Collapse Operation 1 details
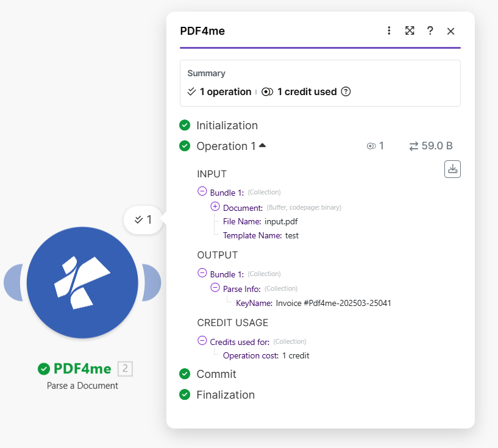 tap(262, 146)
